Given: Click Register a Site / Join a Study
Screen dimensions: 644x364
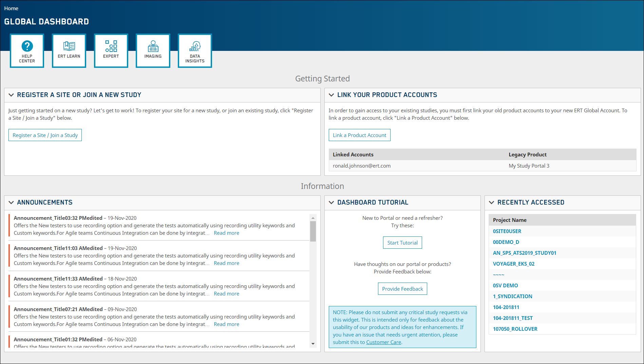Looking at the screenshot, I should [x=45, y=135].
